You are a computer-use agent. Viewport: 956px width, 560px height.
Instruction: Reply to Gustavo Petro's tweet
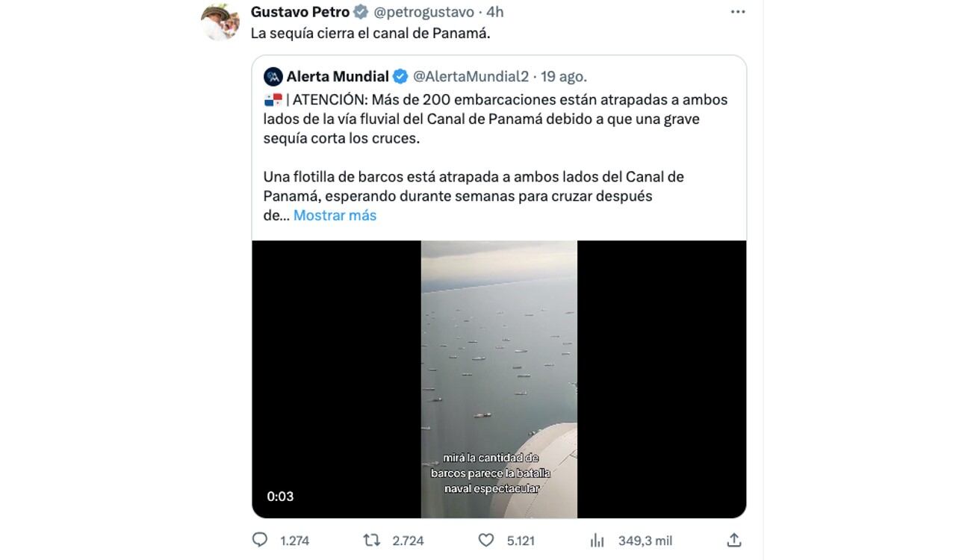pyautogui.click(x=259, y=541)
